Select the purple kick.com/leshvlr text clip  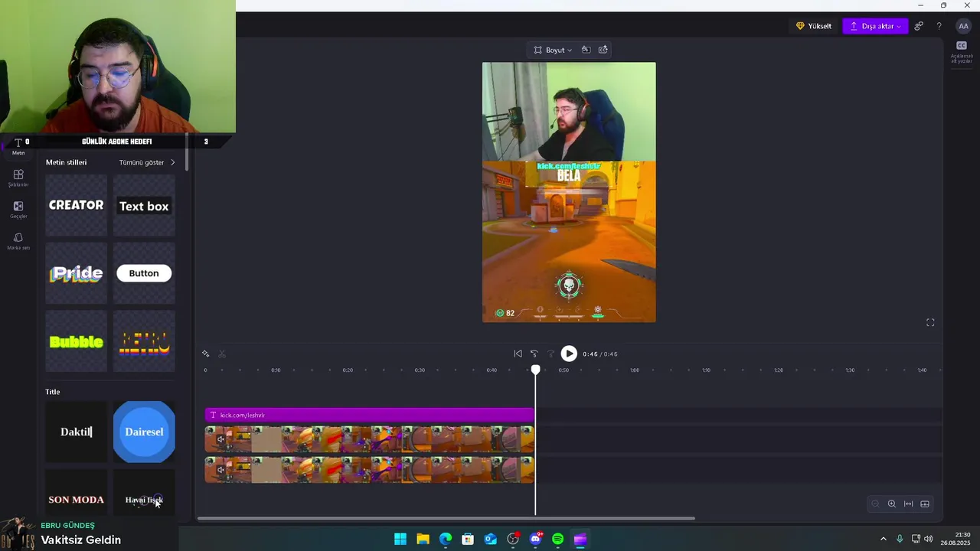pos(369,415)
